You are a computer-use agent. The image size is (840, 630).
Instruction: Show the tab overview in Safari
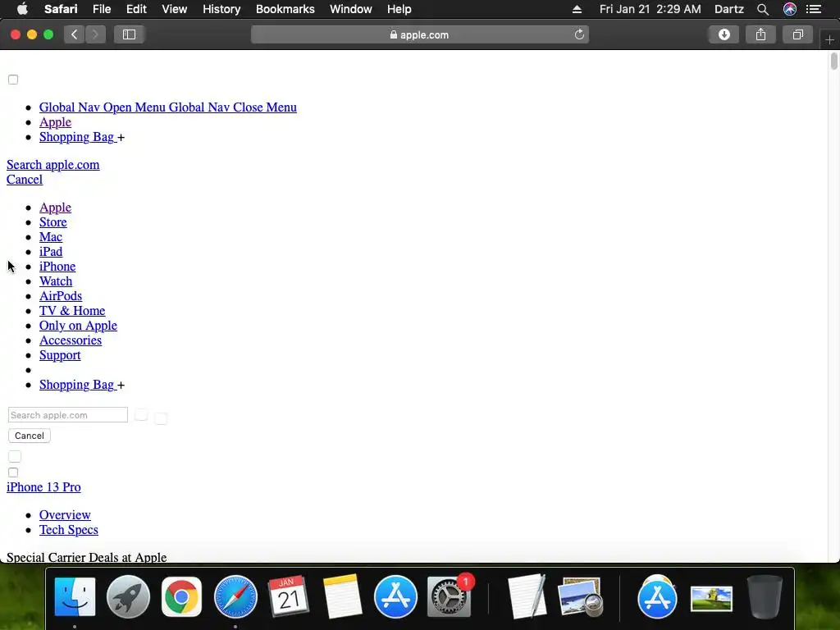[797, 34]
